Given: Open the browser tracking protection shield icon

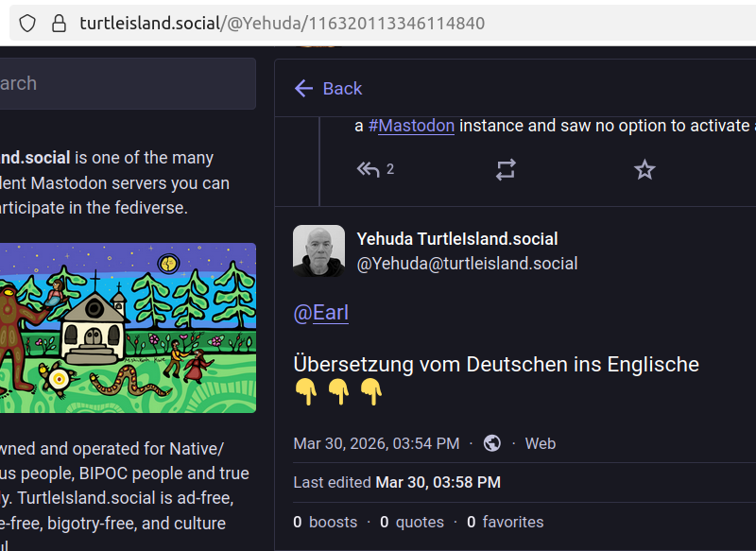Looking at the screenshot, I should click(27, 23).
